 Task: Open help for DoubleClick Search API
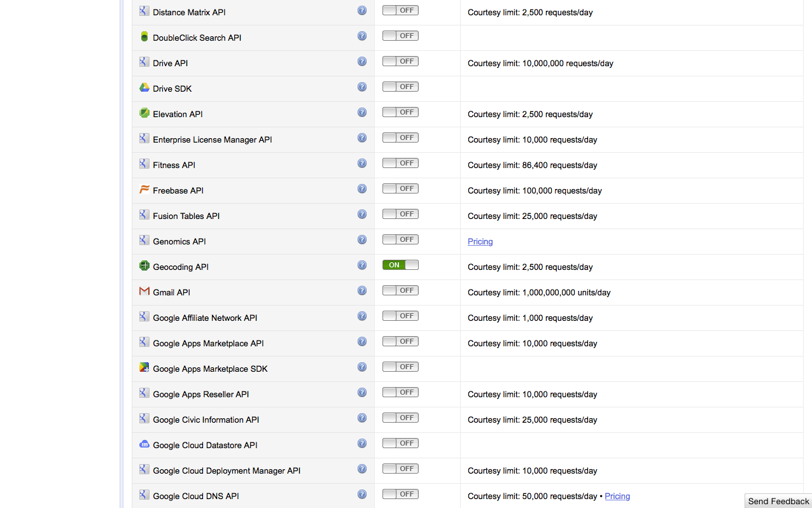[362, 36]
